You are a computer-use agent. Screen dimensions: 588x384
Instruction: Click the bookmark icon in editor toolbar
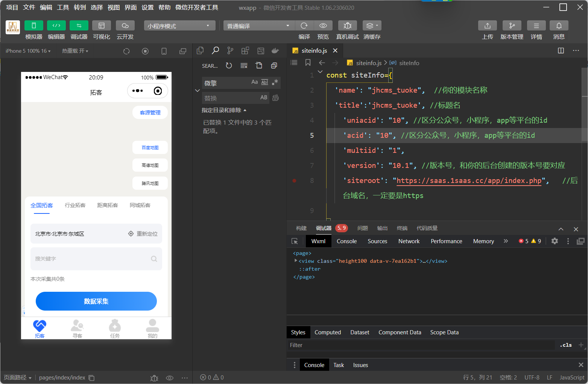tap(308, 62)
